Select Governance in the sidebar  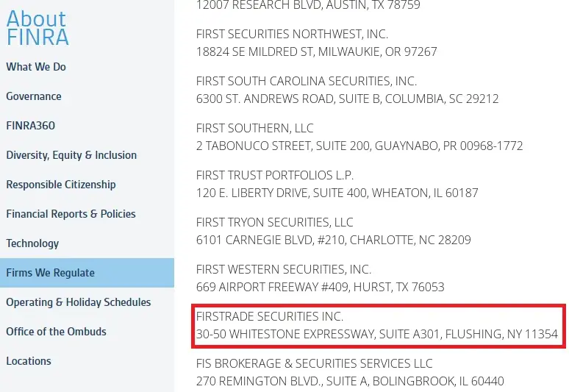pos(34,96)
